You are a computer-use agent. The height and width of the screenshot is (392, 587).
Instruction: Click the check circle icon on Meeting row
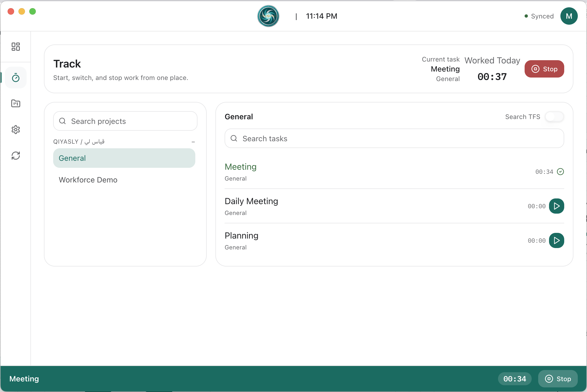coord(560,172)
